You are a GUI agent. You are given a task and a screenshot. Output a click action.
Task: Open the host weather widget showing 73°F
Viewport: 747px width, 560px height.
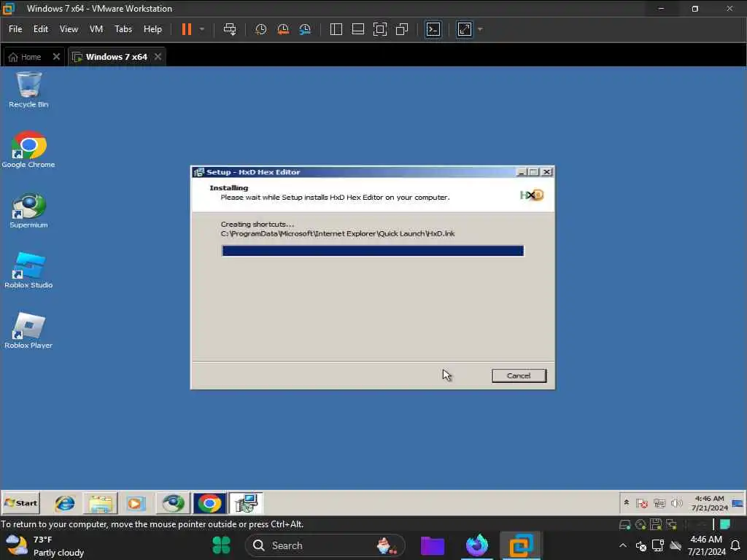(x=44, y=545)
